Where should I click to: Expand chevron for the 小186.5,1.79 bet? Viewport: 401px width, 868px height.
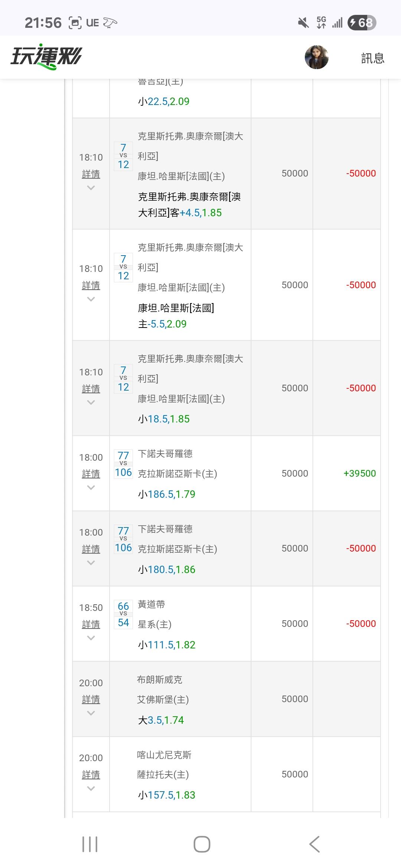[91, 488]
